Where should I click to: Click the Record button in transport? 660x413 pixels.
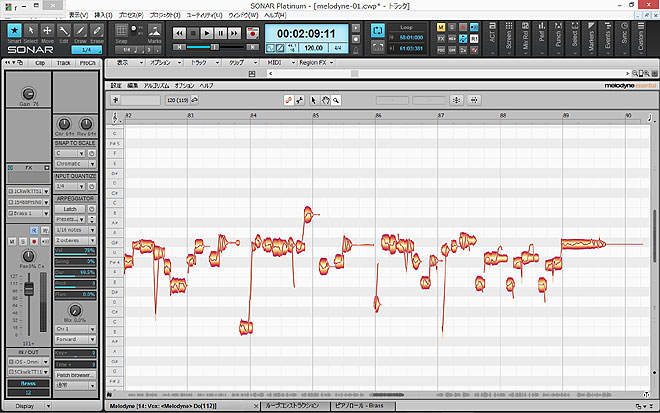254,33
